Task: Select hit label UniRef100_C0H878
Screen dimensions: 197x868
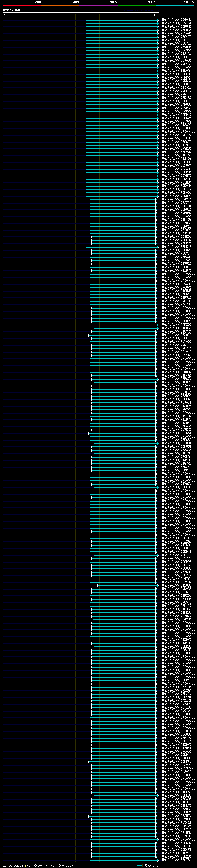Action: [x=176, y=267]
